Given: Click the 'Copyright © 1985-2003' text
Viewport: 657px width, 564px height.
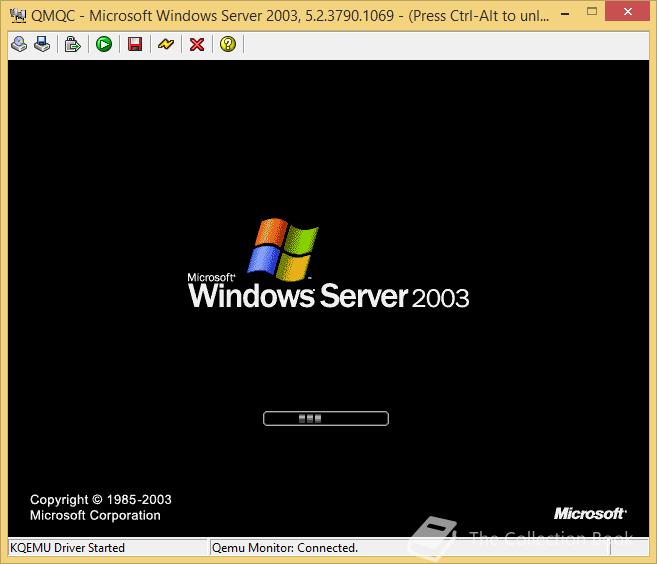Looking at the screenshot, I should tap(101, 499).
